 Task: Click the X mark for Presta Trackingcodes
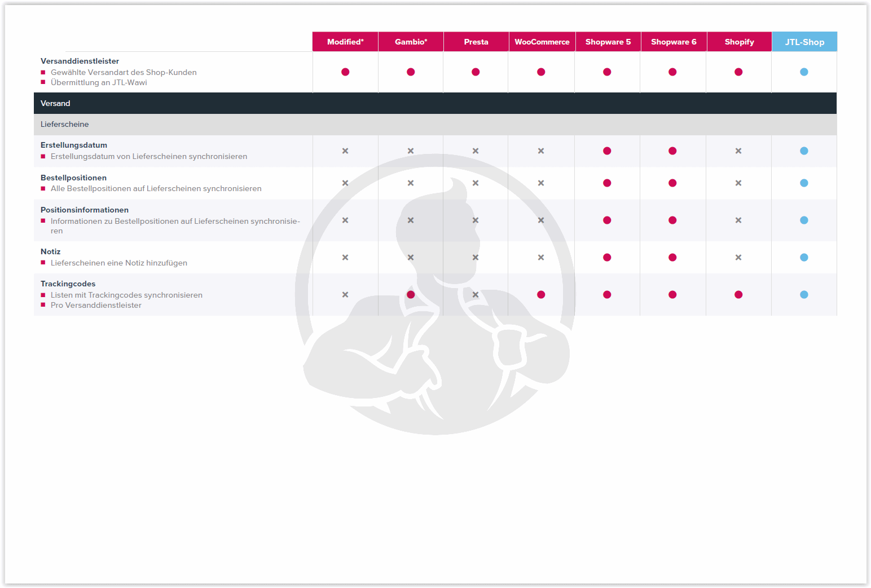476,295
